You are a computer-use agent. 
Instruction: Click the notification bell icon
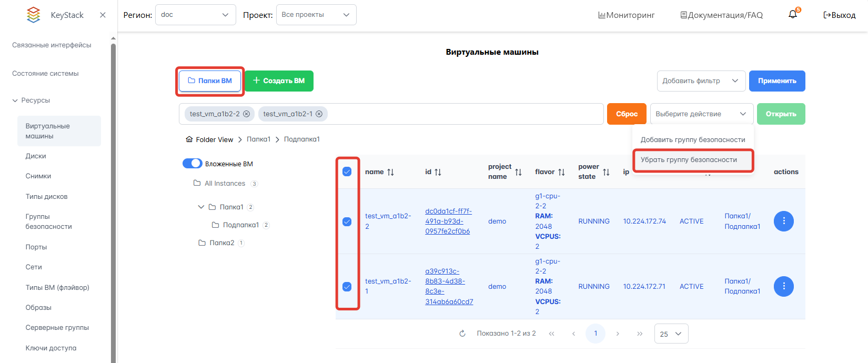(792, 15)
